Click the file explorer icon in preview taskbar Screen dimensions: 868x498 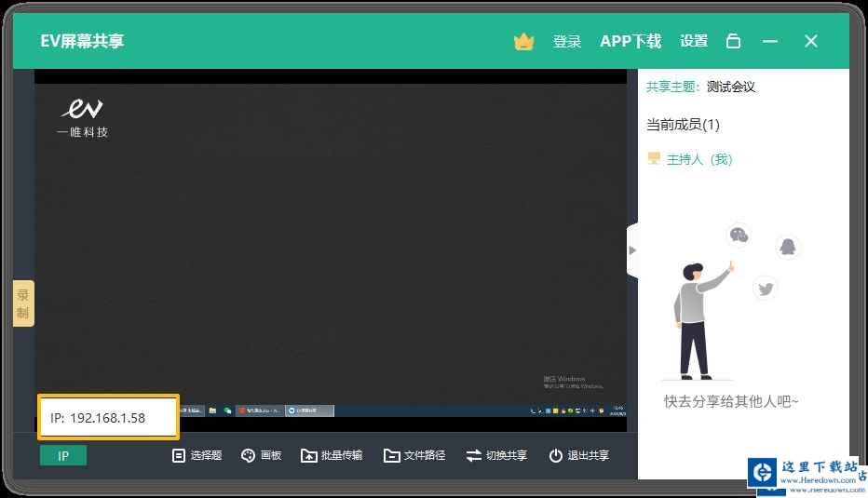click(212, 411)
